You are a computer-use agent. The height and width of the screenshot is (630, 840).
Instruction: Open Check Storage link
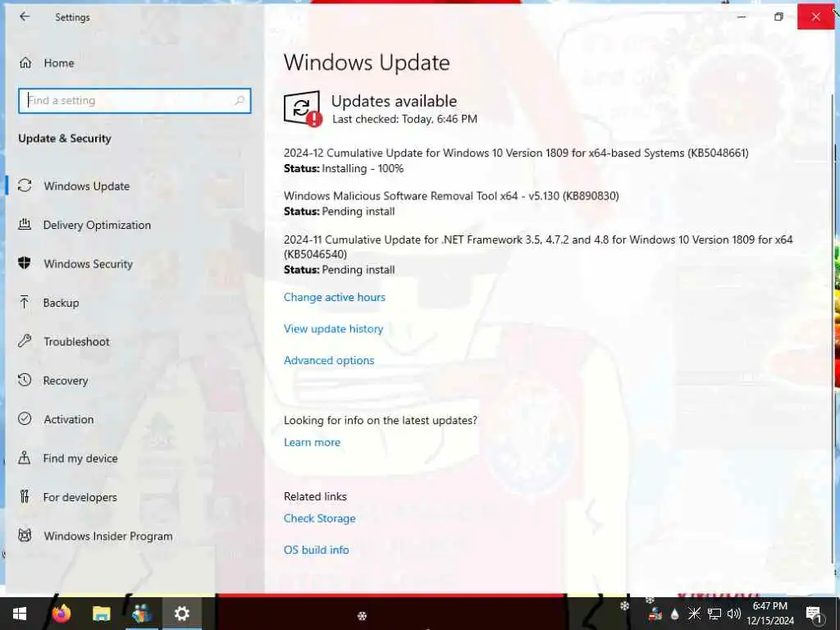pos(319,518)
